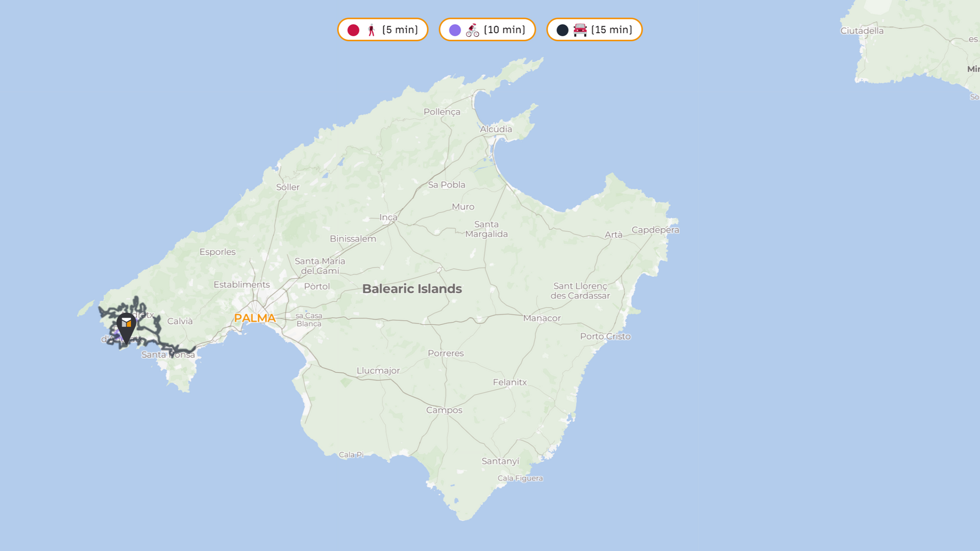Click the Santanyí town label

500,461
